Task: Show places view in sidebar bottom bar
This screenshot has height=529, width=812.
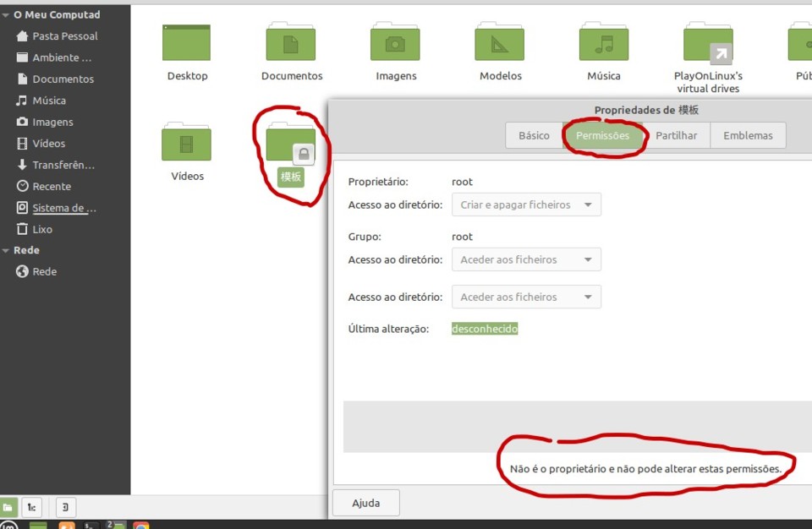Action: [x=8, y=507]
